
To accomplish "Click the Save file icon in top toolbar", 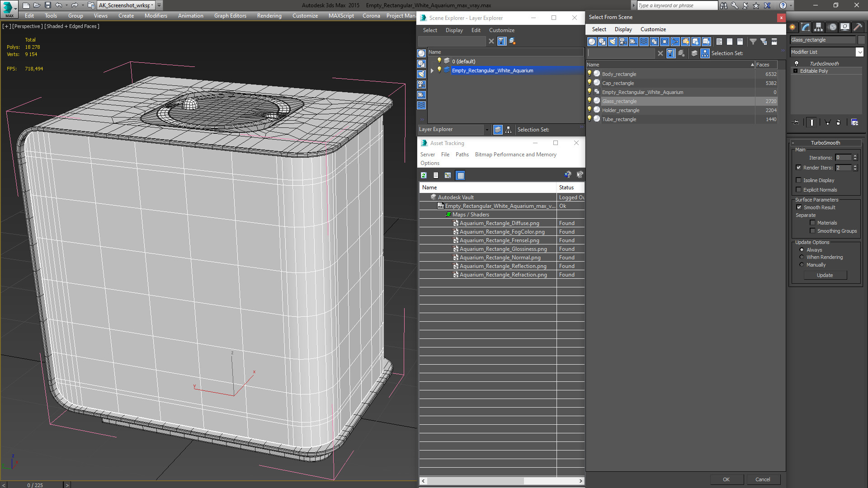I will 47,5.
